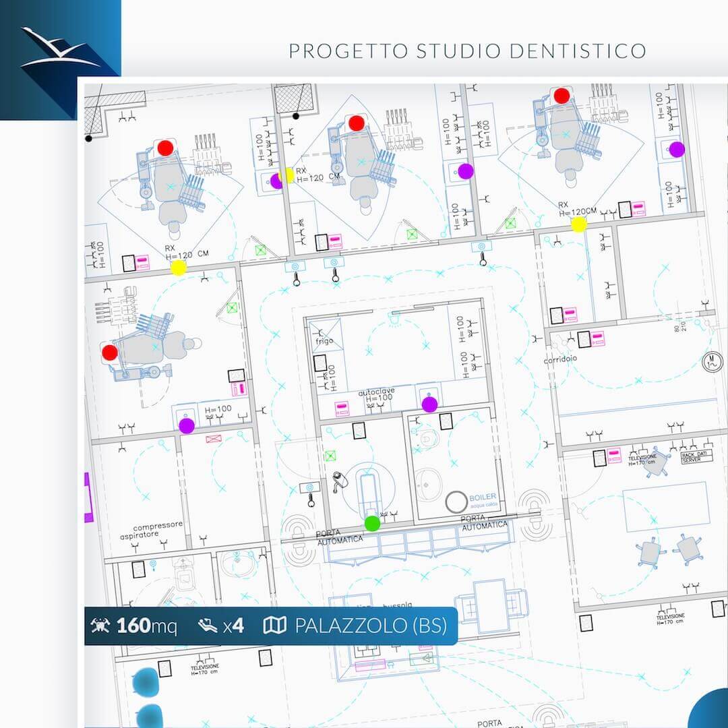Click the circled M motor symbol
Screen dimensions: 728x728
[710, 362]
